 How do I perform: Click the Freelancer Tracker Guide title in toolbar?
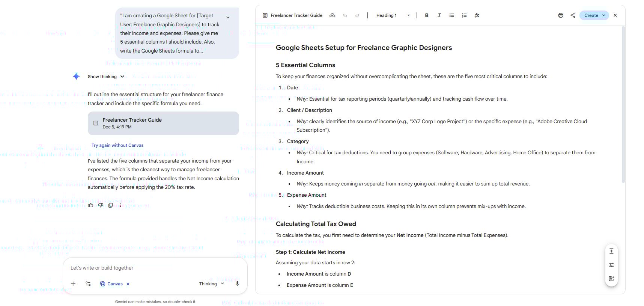296,15
